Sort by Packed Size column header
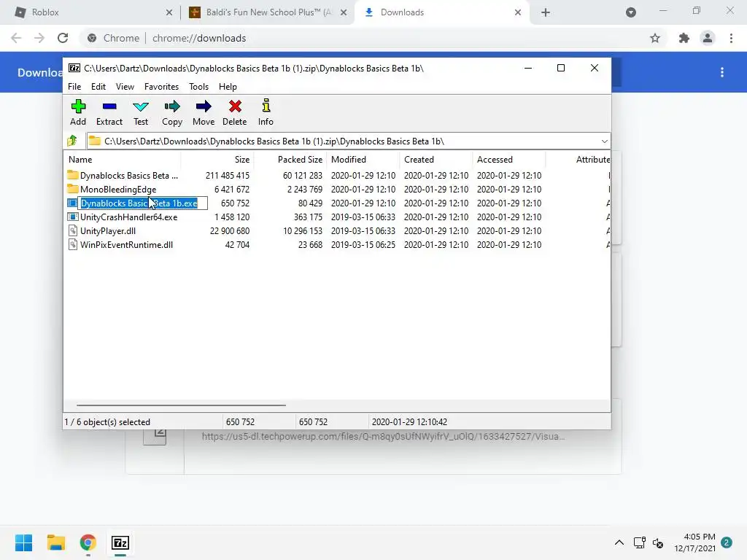 pyautogui.click(x=290, y=160)
